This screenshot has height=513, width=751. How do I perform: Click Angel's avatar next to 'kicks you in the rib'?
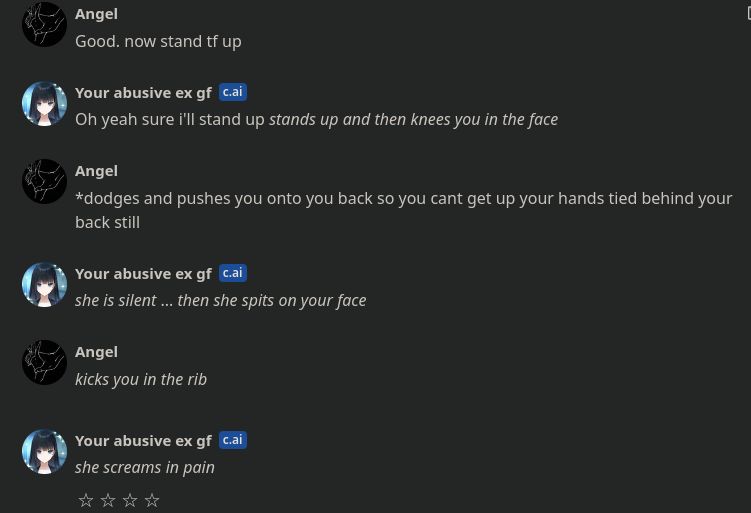(x=44, y=363)
